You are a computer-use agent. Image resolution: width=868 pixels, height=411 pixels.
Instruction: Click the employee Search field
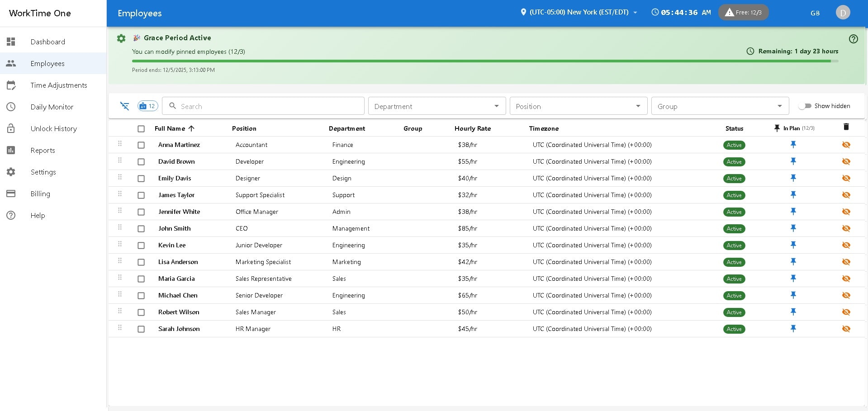(x=263, y=106)
